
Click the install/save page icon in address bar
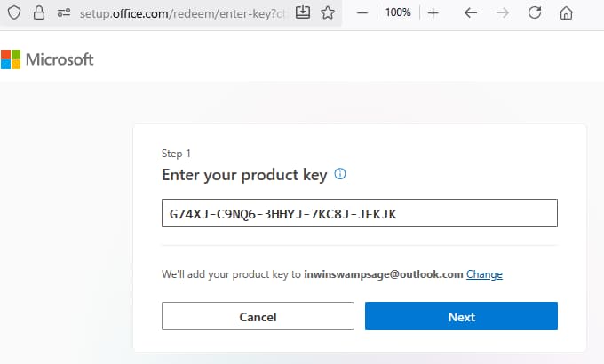[303, 13]
